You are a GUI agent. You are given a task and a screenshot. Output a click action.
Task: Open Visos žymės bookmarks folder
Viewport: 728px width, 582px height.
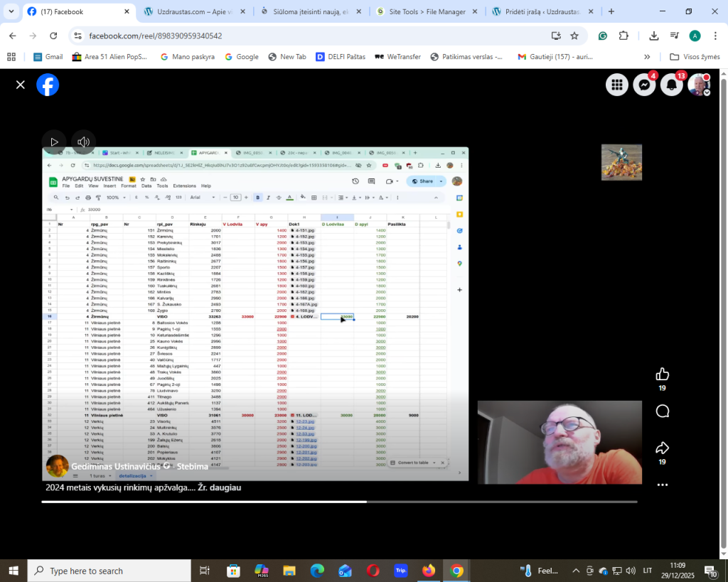click(x=695, y=57)
